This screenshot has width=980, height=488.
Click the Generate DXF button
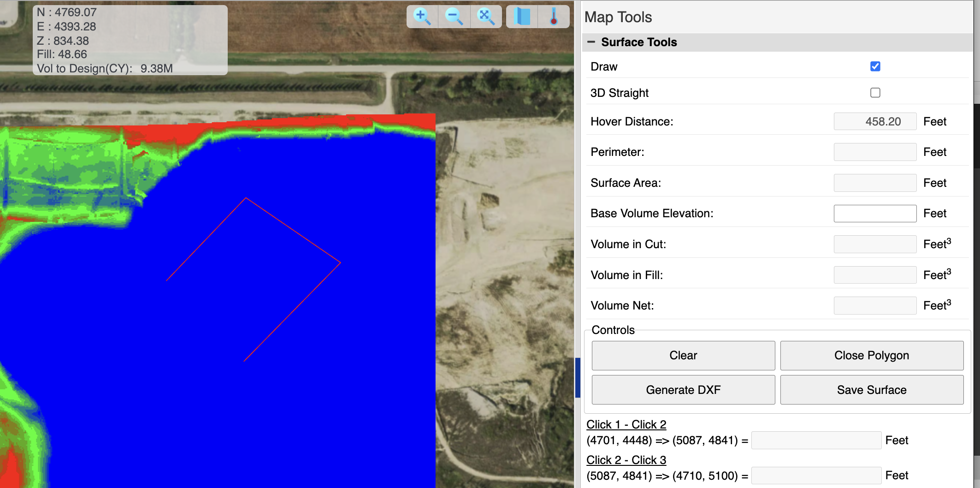click(x=683, y=390)
